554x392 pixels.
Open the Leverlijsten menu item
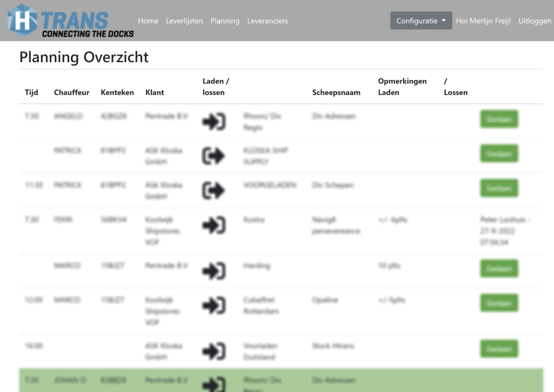tap(184, 21)
